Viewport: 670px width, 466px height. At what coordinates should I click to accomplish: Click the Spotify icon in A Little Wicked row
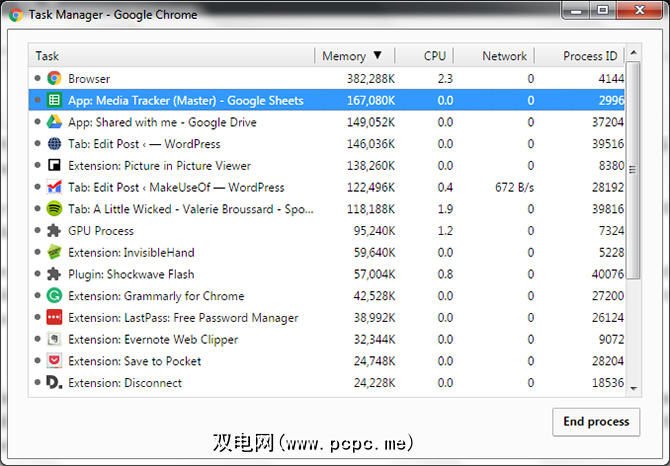[x=54, y=209]
